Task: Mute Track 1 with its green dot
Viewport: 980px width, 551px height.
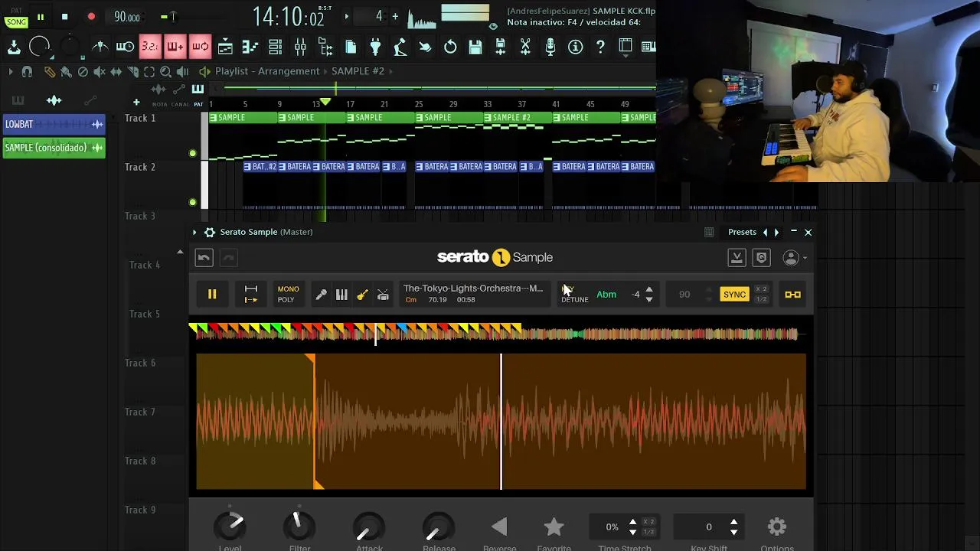Action: (x=192, y=153)
